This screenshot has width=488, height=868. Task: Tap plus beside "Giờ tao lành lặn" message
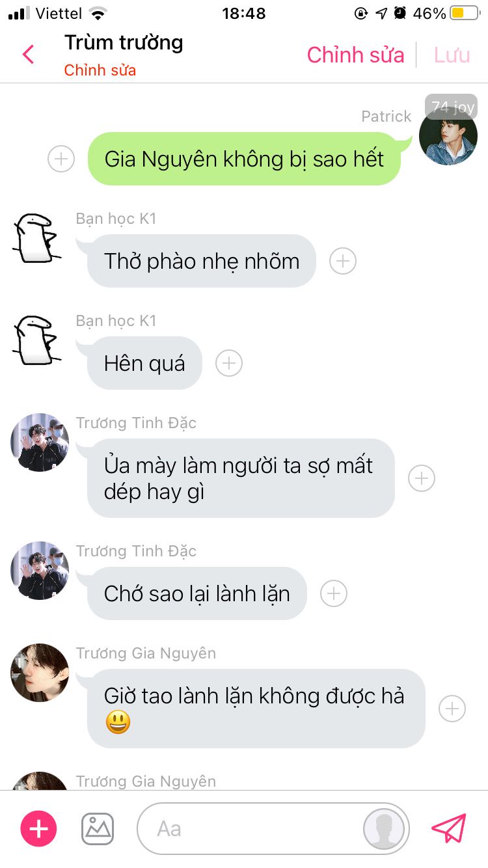click(x=452, y=709)
